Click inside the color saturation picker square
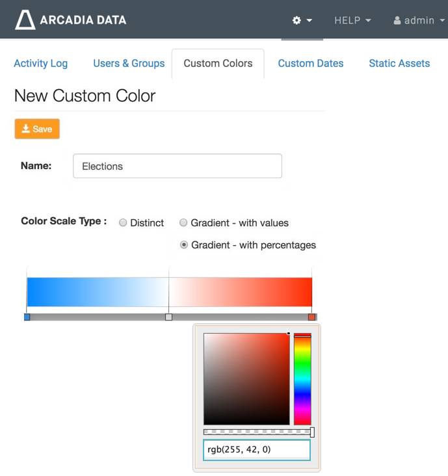 coord(246,379)
